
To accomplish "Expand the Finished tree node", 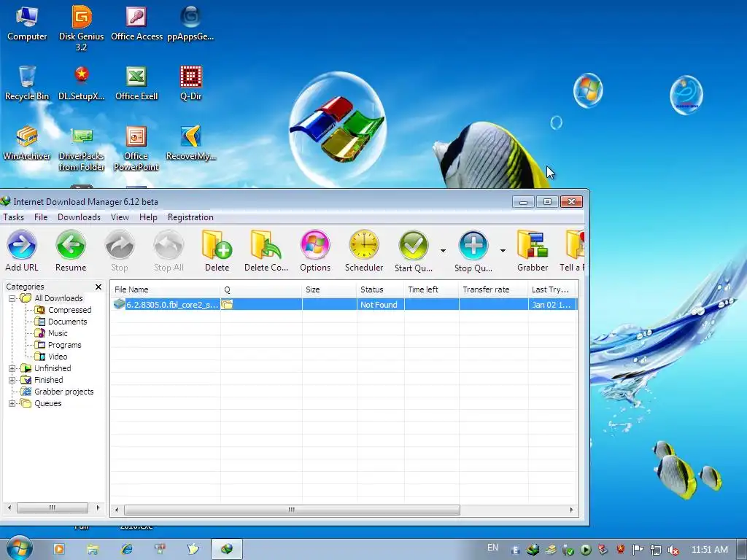I will 12,380.
